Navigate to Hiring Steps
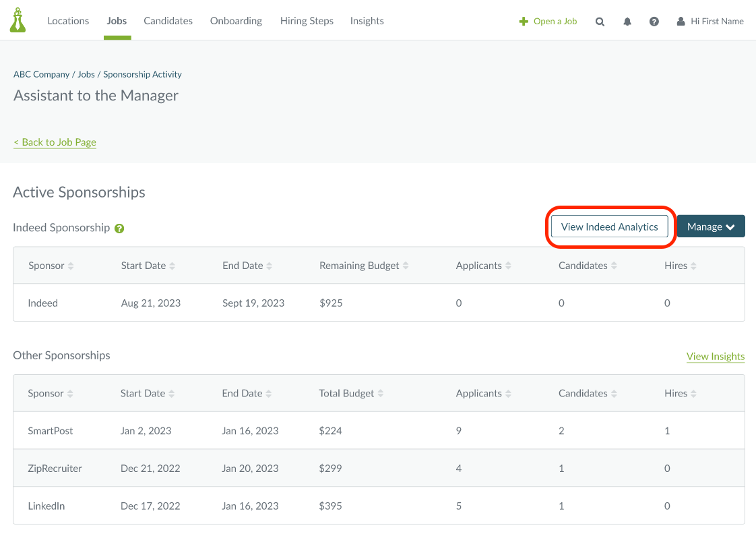The image size is (756, 540). 307,21
